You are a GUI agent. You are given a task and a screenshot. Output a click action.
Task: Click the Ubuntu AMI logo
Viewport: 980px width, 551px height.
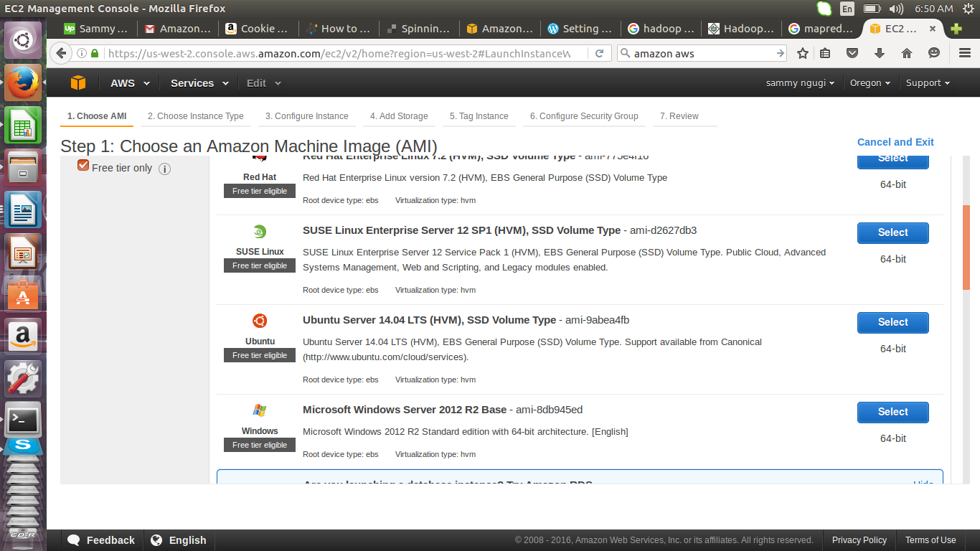point(260,321)
